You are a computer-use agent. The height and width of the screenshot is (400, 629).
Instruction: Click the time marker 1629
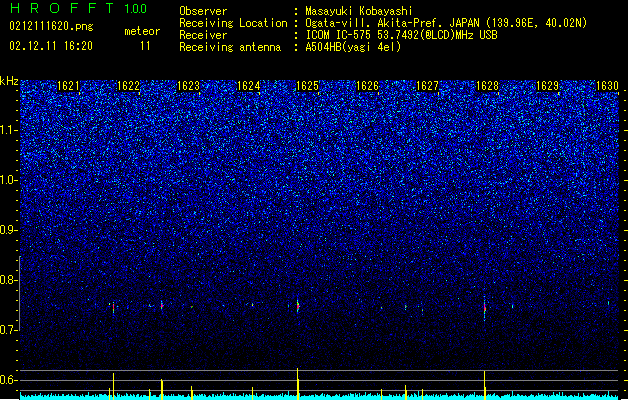click(x=548, y=86)
